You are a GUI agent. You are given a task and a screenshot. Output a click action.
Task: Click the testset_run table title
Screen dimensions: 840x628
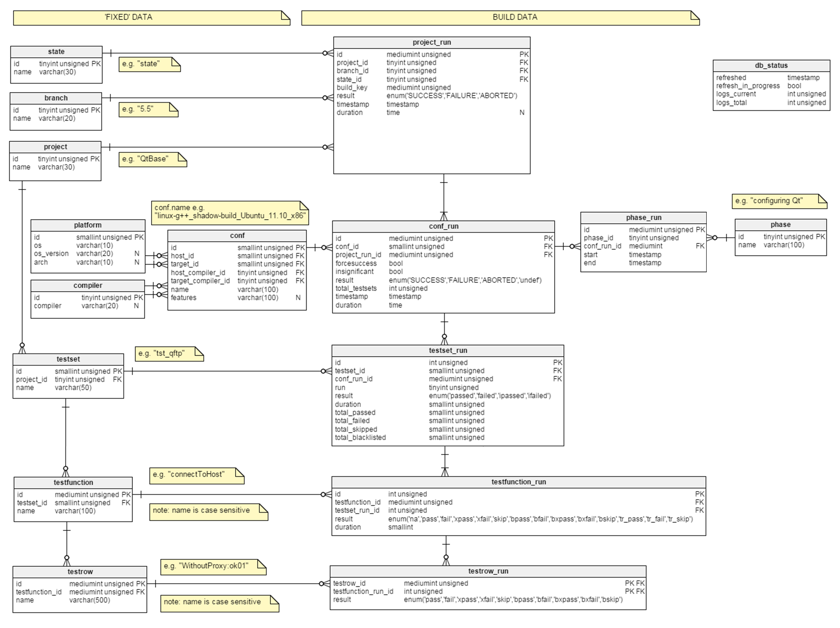[447, 351]
